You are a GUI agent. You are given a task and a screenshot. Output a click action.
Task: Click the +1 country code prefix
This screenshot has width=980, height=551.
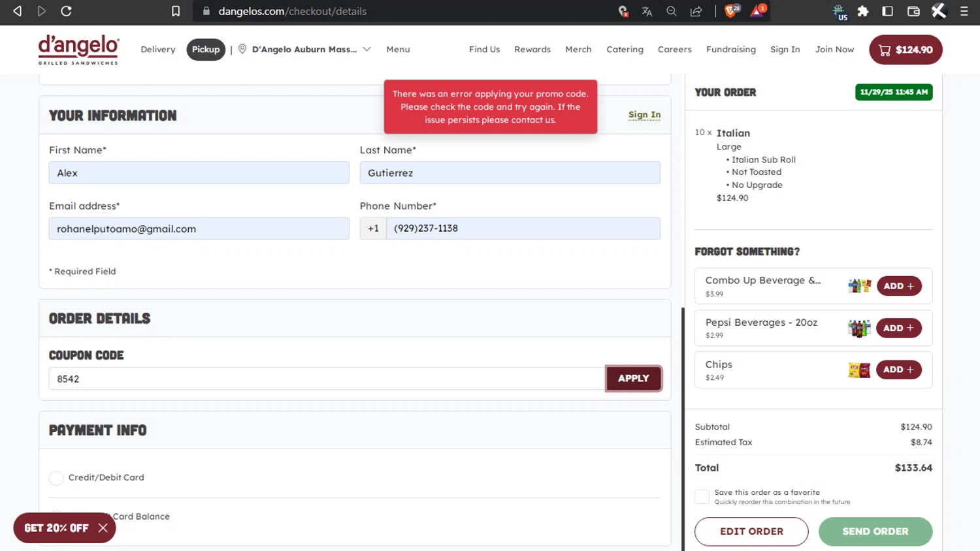point(373,228)
